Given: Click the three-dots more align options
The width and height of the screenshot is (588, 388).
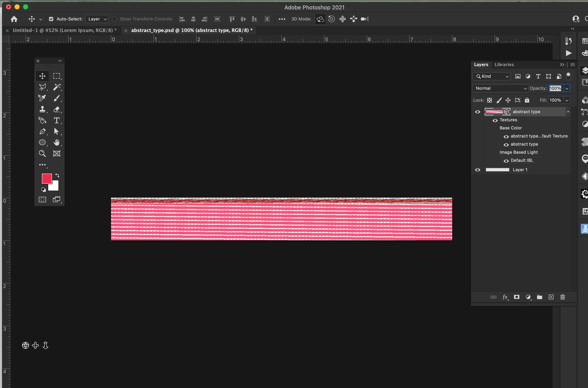Looking at the screenshot, I should pos(282,19).
